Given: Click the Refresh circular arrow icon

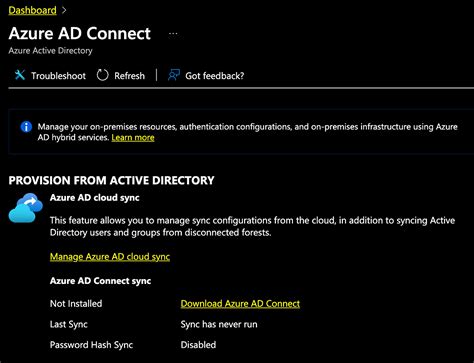Looking at the screenshot, I should tap(103, 75).
